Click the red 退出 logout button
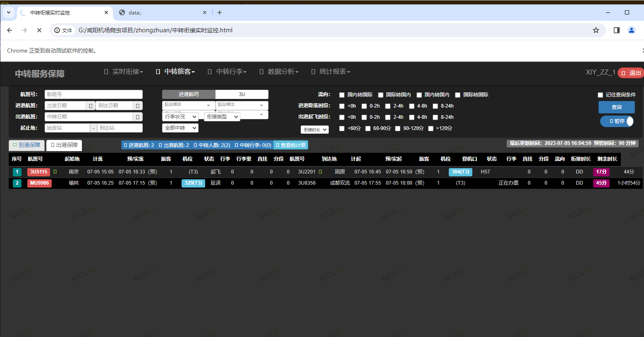644x337 pixels. [x=631, y=73]
